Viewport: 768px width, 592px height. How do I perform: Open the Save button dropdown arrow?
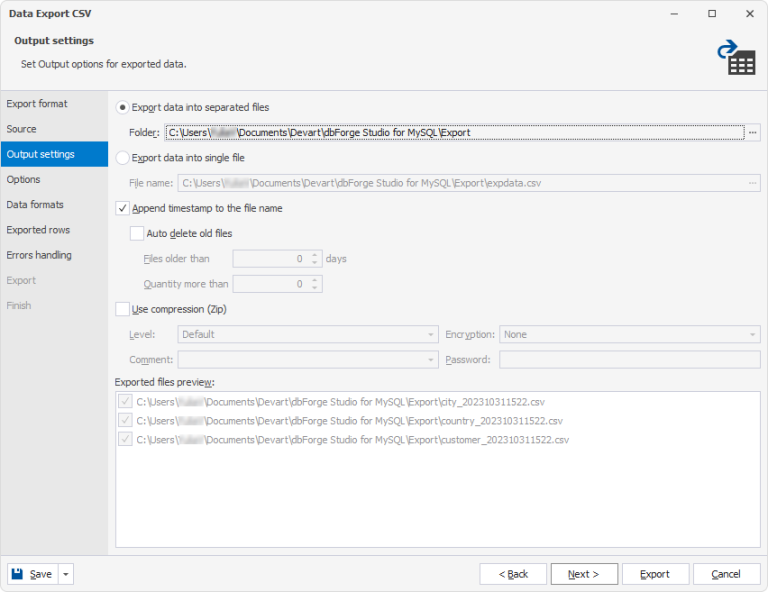pyautogui.click(x=66, y=574)
